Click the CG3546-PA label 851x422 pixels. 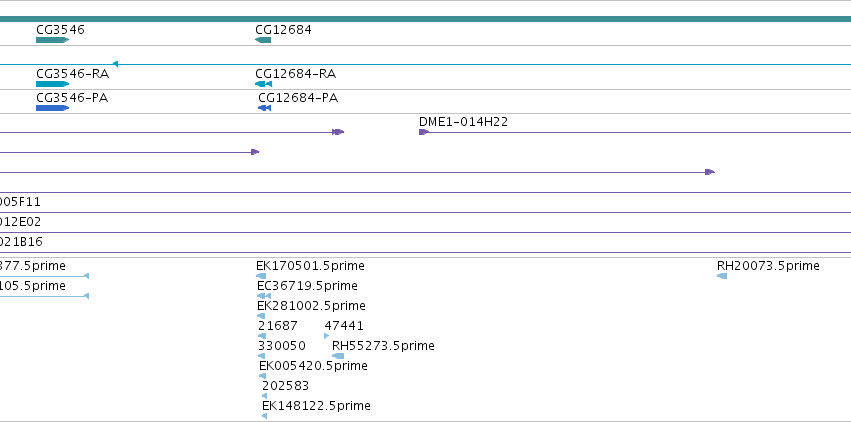point(72,98)
